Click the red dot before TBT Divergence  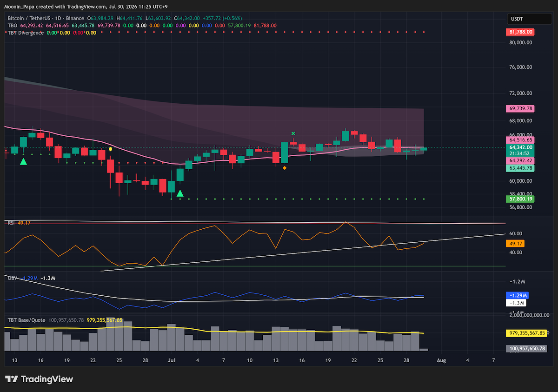click(x=6, y=33)
